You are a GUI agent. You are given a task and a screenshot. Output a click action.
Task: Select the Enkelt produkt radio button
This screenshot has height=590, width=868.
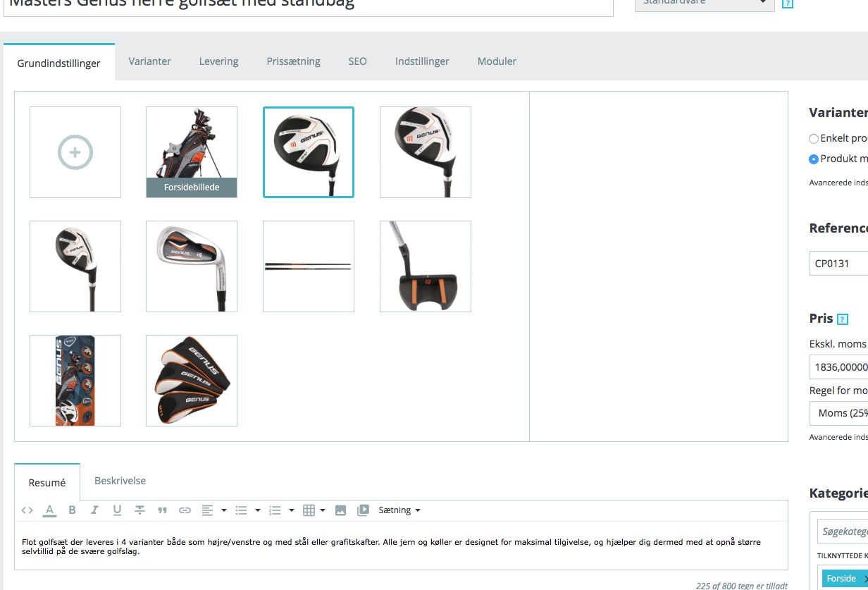coord(814,139)
